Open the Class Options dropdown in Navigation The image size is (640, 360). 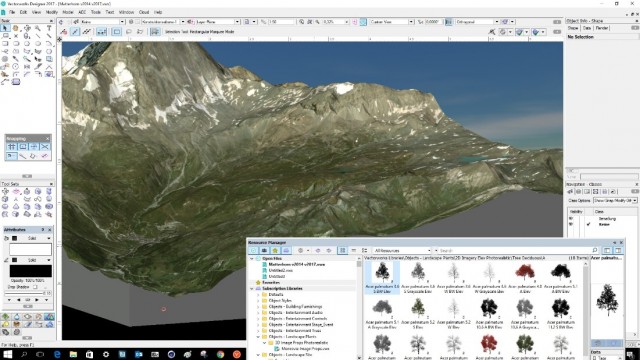(x=615, y=200)
